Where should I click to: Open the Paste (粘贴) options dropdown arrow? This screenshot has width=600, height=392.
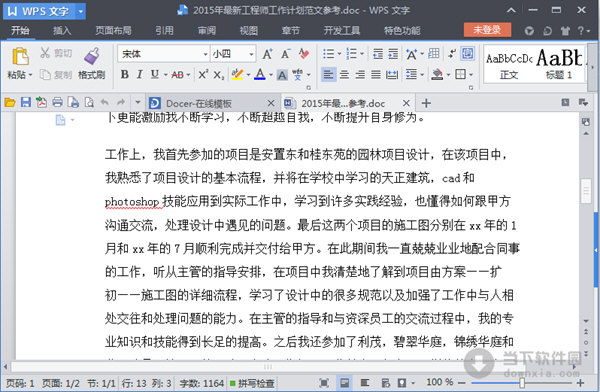(30, 75)
